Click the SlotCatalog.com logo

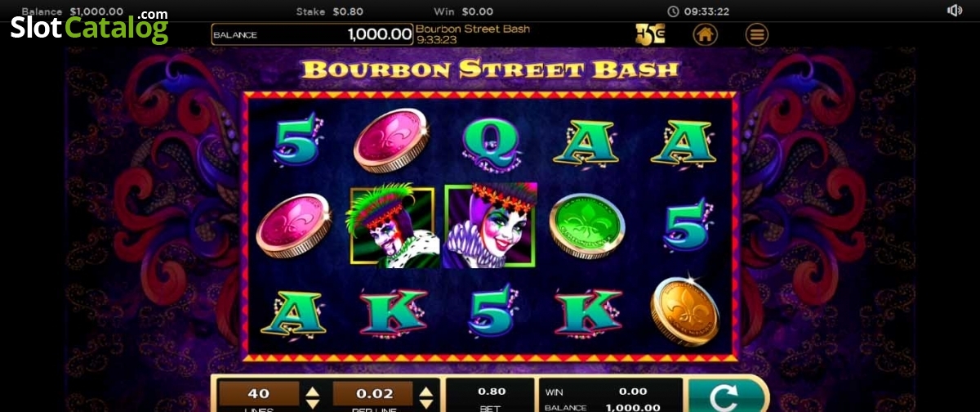coord(89,26)
